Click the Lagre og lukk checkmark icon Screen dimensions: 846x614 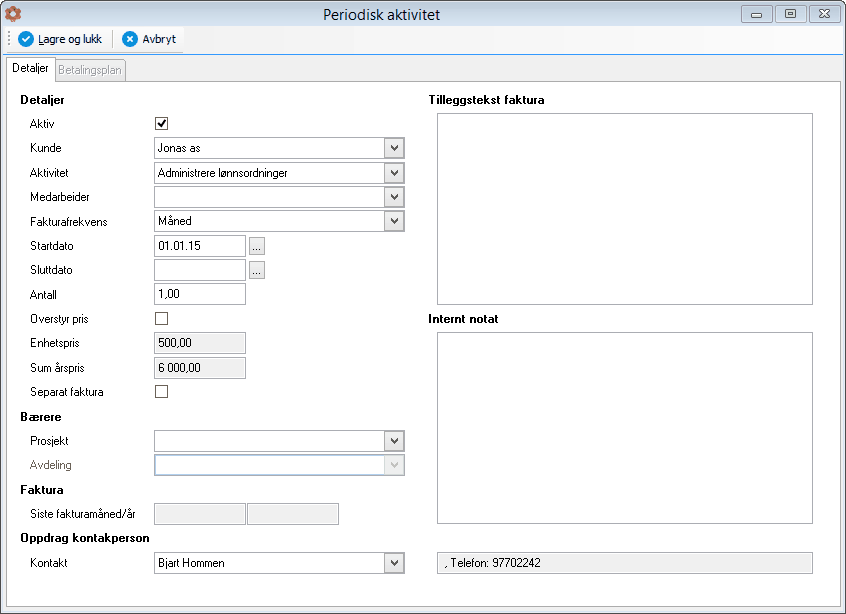(25, 39)
